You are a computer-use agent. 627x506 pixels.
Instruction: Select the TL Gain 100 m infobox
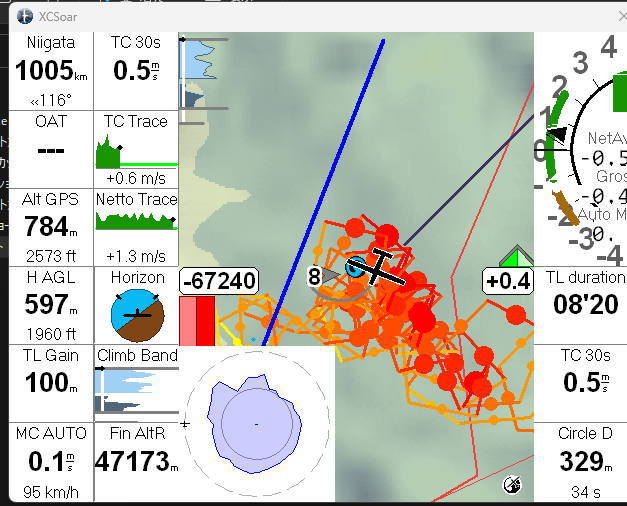(51, 383)
